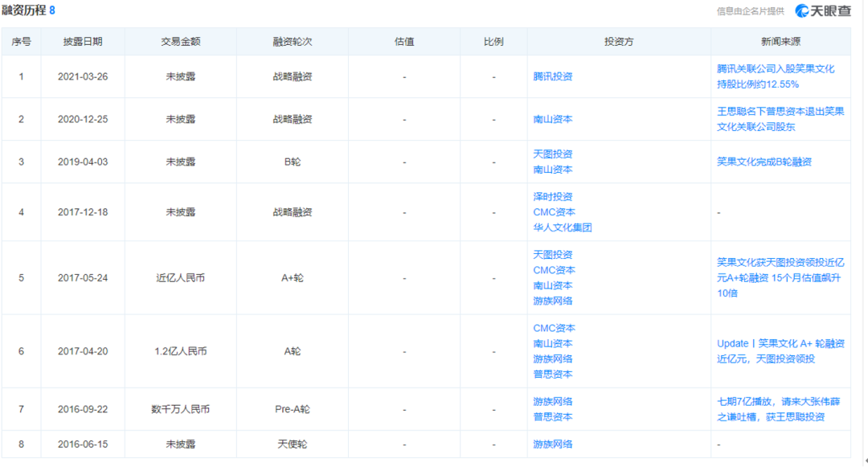Viewport: 868px width, 467px height.
Task: Select the Pre-A轮 round cell
Action: [293, 409]
